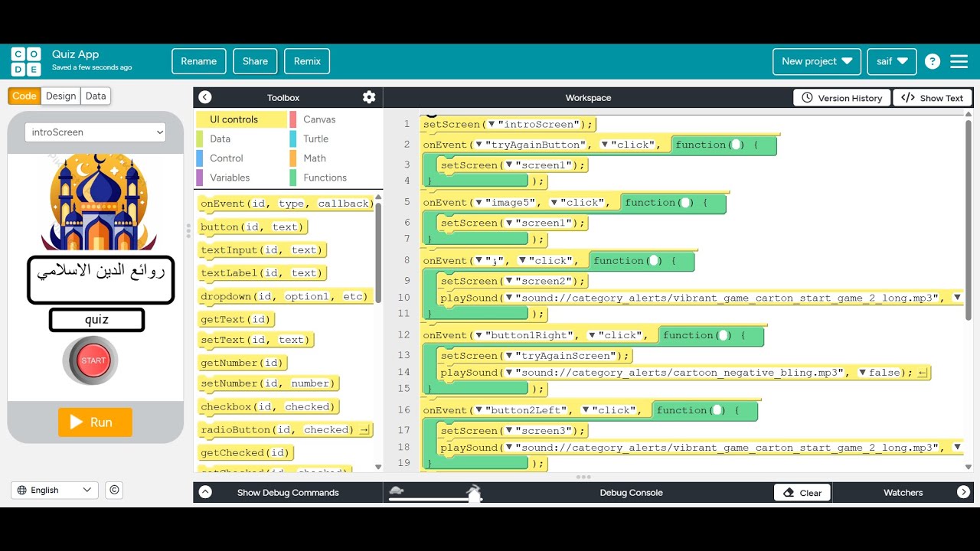Click the Remix button
Image resolution: width=980 pixels, height=551 pixels.
tap(307, 61)
